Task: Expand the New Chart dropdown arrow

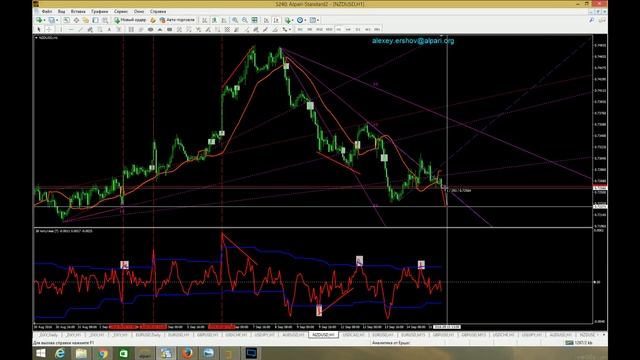Action: pos(44,20)
